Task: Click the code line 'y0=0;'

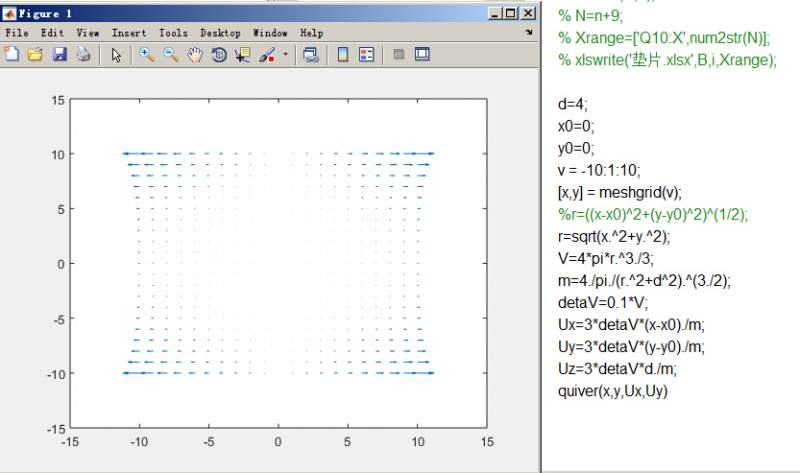Action: tap(576, 148)
